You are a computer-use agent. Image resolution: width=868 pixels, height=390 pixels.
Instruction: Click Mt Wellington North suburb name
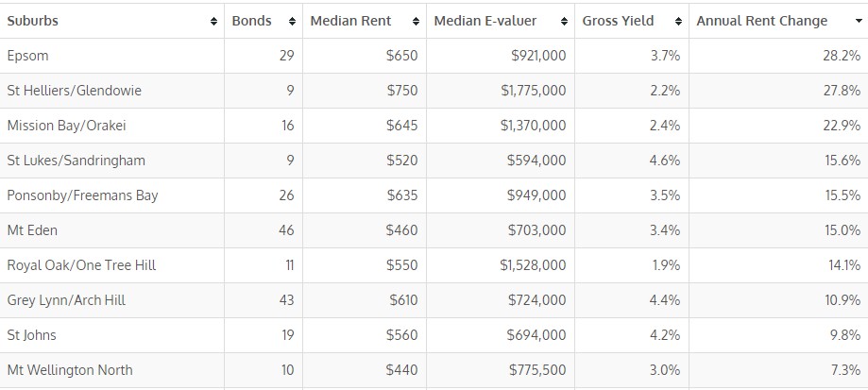(x=70, y=370)
